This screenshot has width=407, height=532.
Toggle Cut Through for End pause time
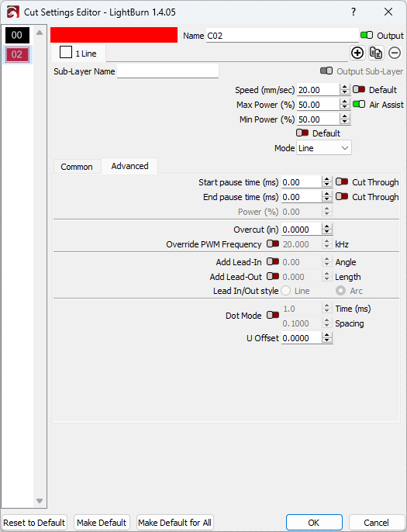pos(342,196)
